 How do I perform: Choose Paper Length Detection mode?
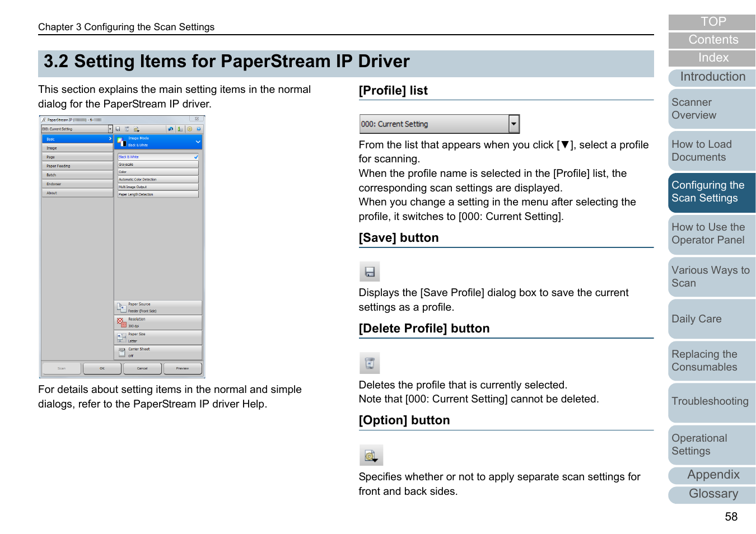158,194
